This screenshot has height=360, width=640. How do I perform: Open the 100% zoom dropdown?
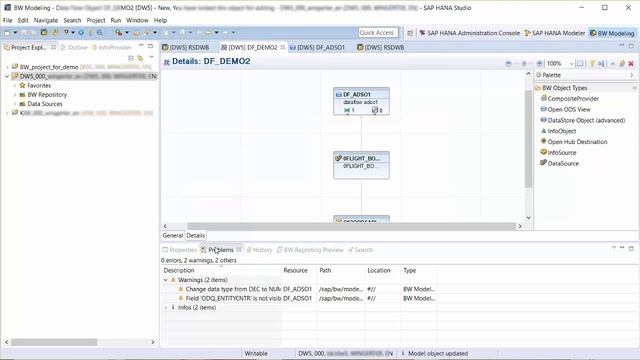click(571, 63)
